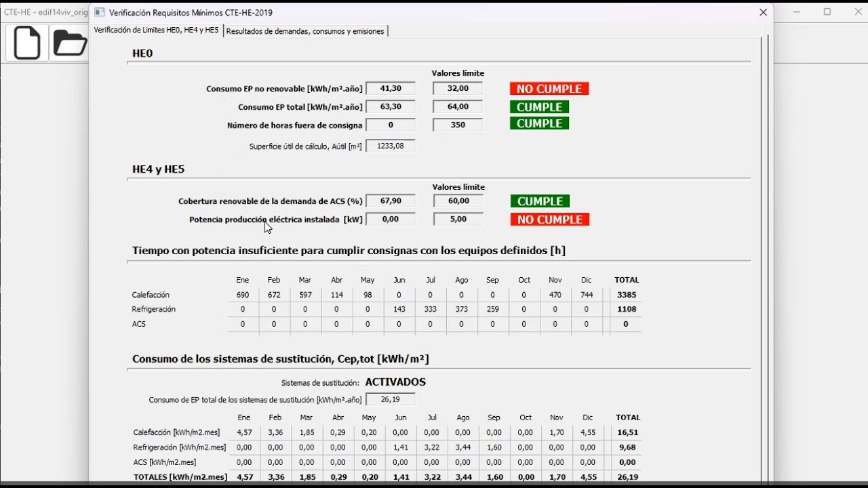Viewport: 868px width, 488px height.
Task: Click horas fuera de consigna limit 350
Action: (458, 125)
